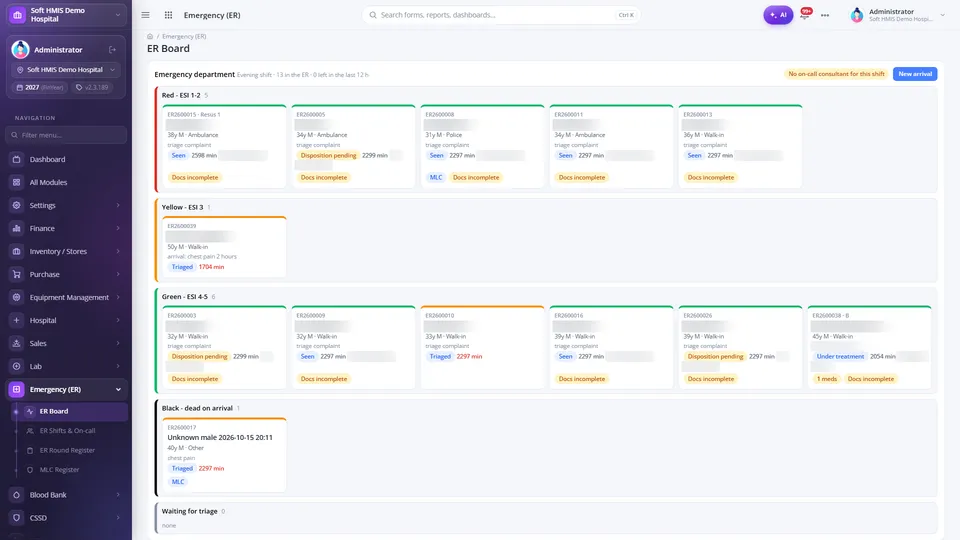Click the Hospital plus sidebar icon

click(x=17, y=320)
